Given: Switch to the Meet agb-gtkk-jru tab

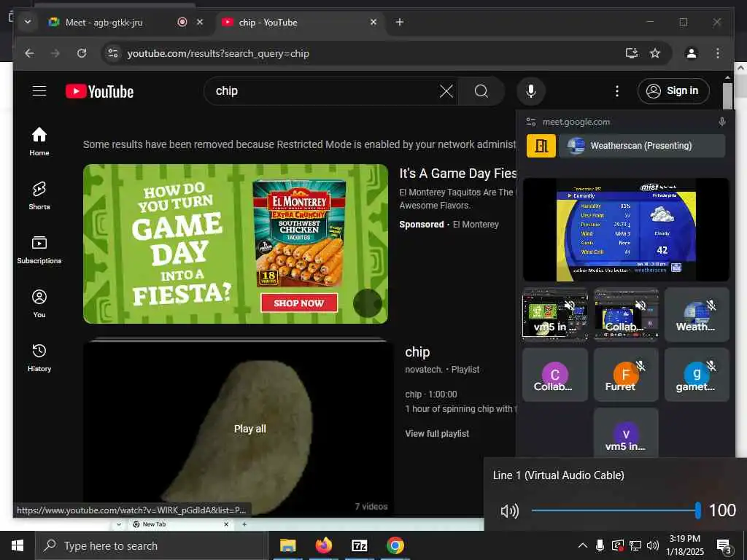Looking at the screenshot, I should click(104, 22).
